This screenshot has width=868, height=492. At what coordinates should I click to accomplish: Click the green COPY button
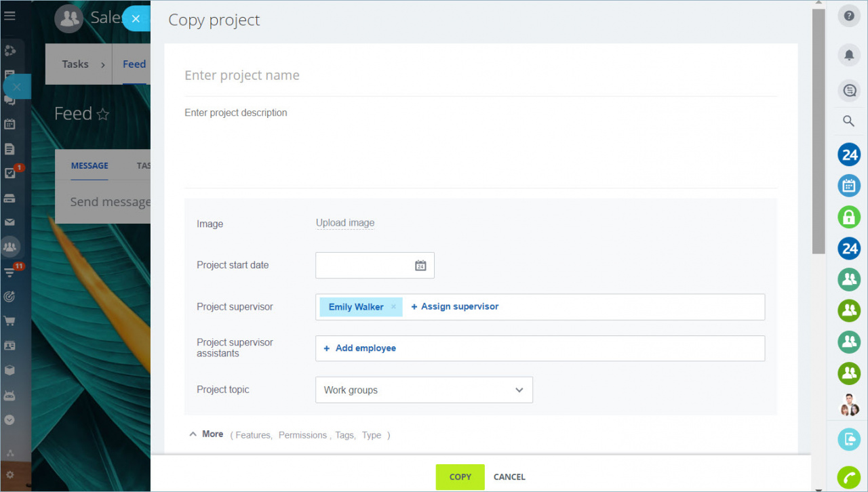(460, 477)
